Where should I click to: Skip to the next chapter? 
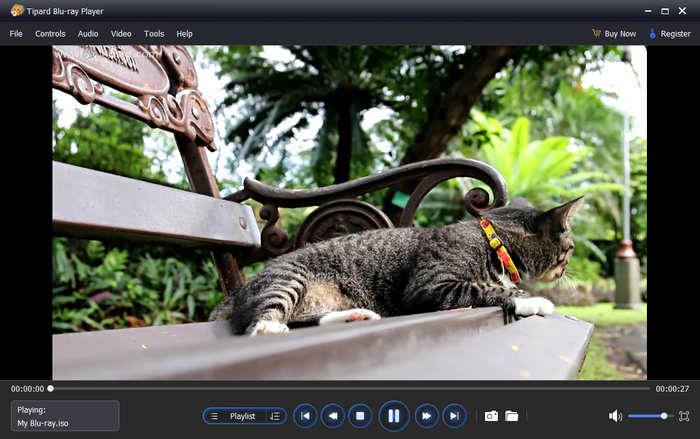pos(454,415)
